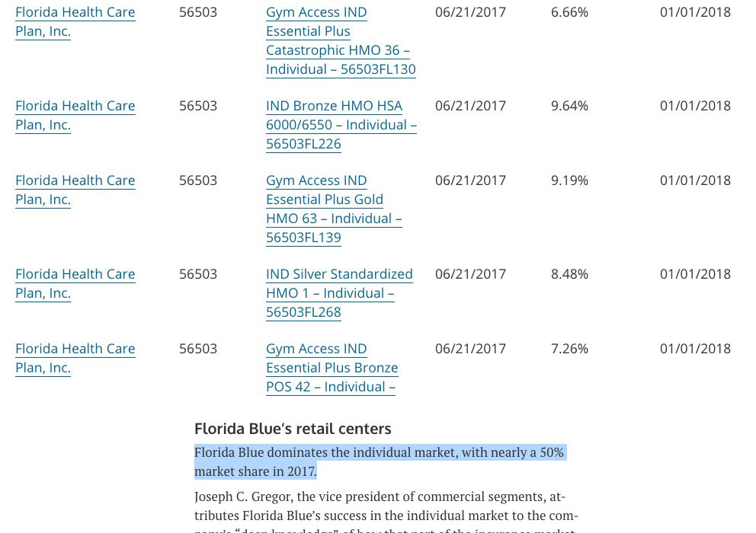Click the paragraph starting with Joseph C. Gregor
Screen dimensions: 756x533
[x=386, y=513]
